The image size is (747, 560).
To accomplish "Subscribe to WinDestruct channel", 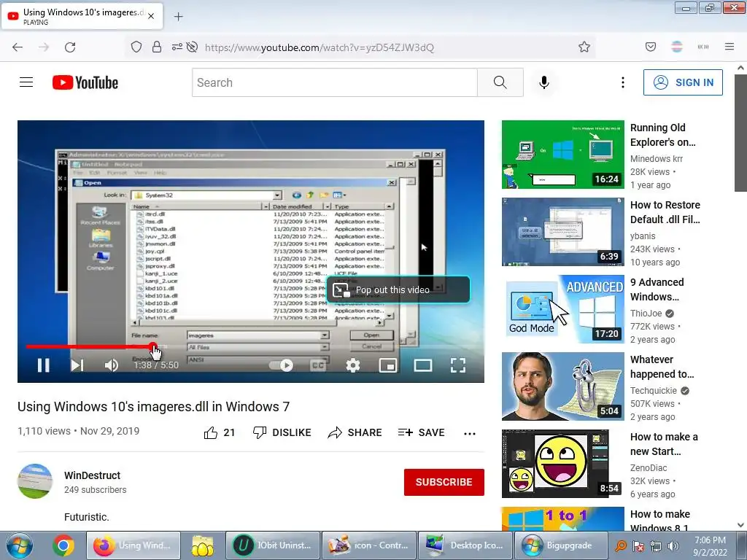I will [444, 482].
